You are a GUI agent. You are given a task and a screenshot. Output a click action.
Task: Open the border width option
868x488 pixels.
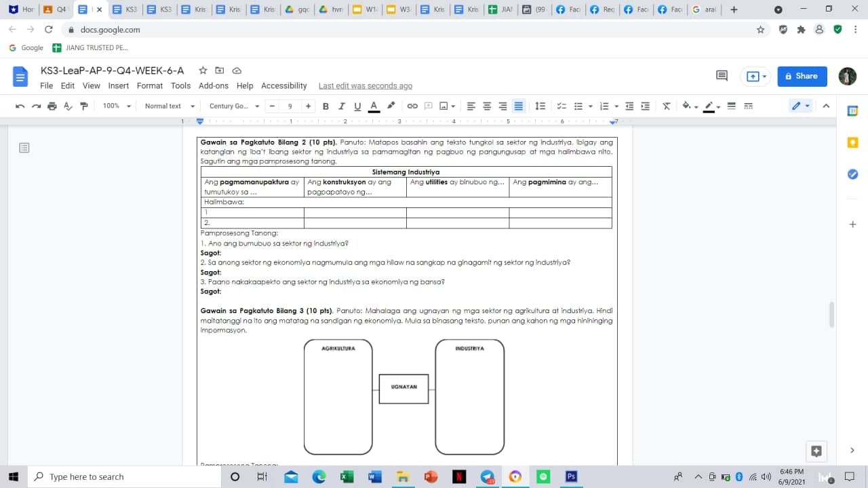click(732, 106)
